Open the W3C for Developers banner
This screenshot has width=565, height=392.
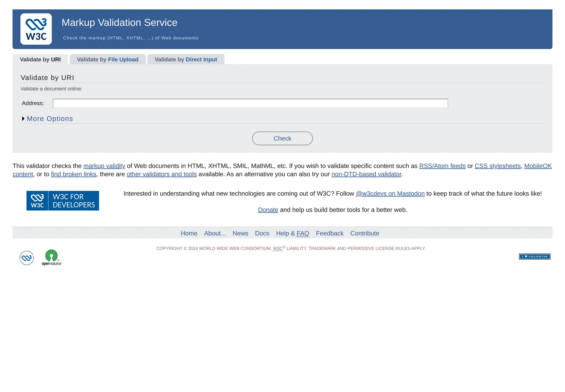(63, 201)
